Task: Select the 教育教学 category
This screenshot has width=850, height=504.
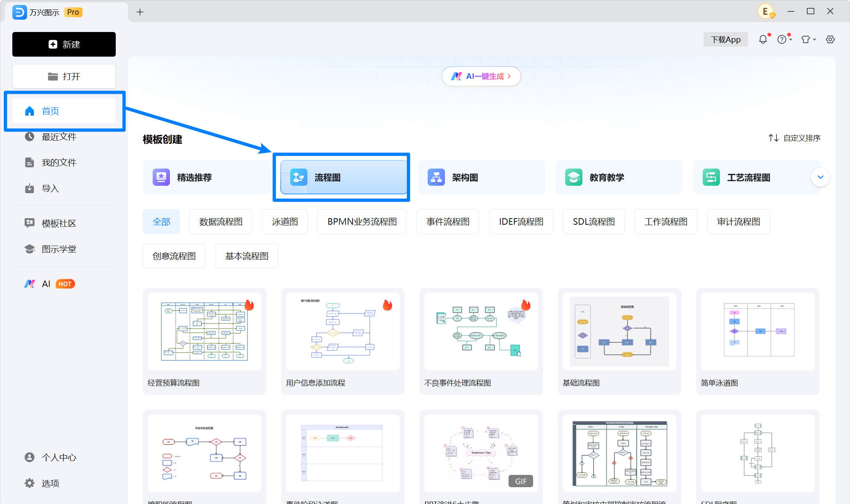Action: click(619, 177)
